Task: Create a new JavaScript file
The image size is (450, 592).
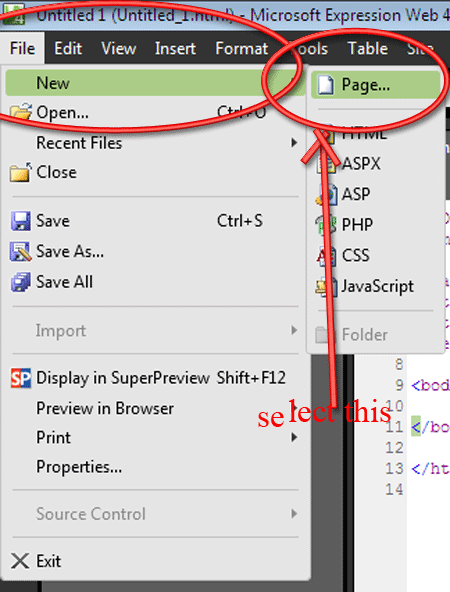Action: coord(376,287)
